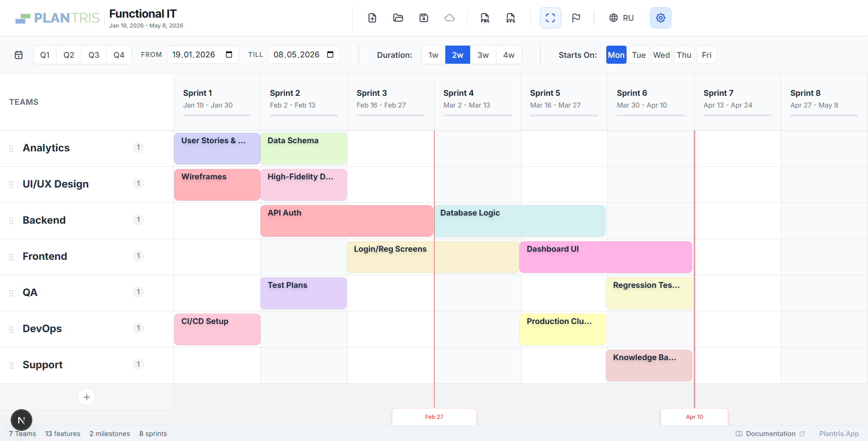Set sprint start day to Fri
Image resolution: width=868 pixels, height=441 pixels.
(707, 55)
